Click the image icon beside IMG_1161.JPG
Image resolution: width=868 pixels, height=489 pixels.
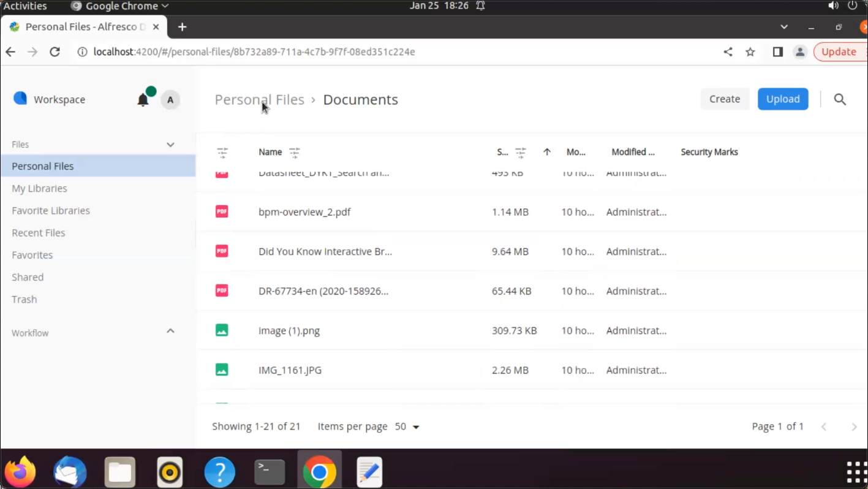coord(221,370)
